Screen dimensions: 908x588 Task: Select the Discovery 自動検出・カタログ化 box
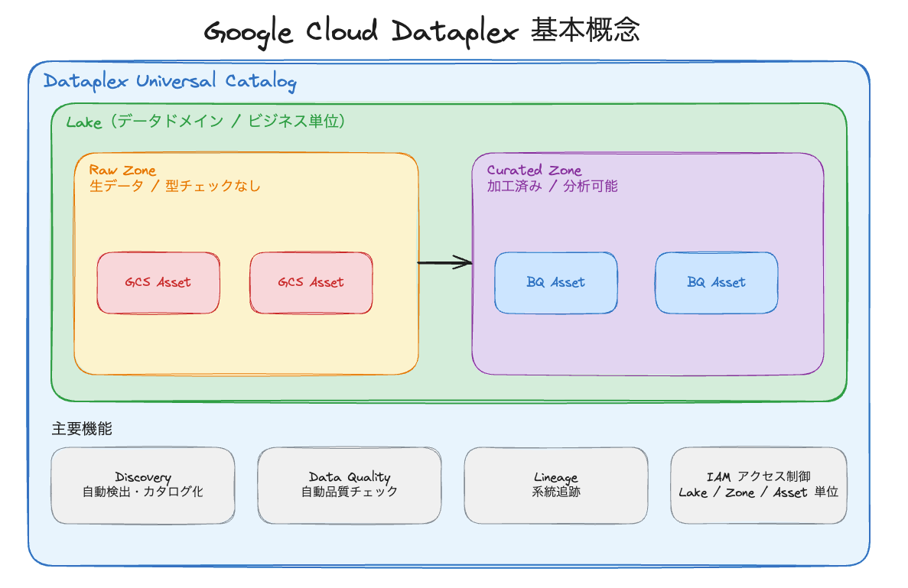[x=143, y=486]
